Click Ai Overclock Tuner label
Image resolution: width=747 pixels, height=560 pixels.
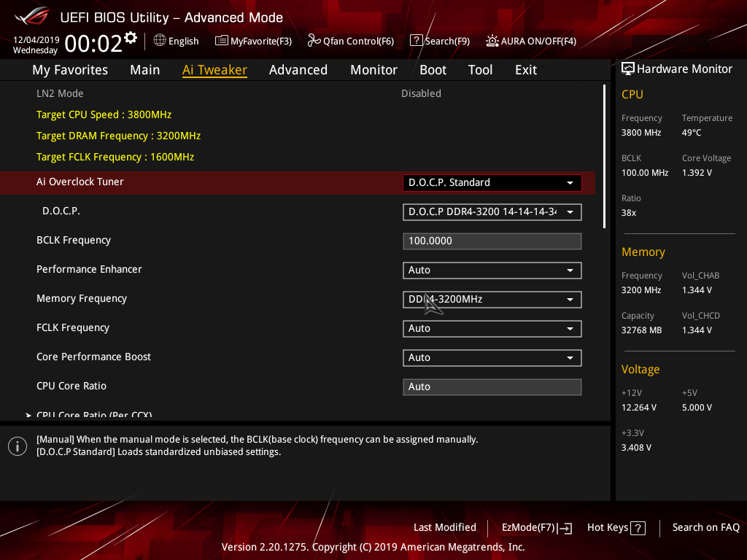click(x=80, y=182)
